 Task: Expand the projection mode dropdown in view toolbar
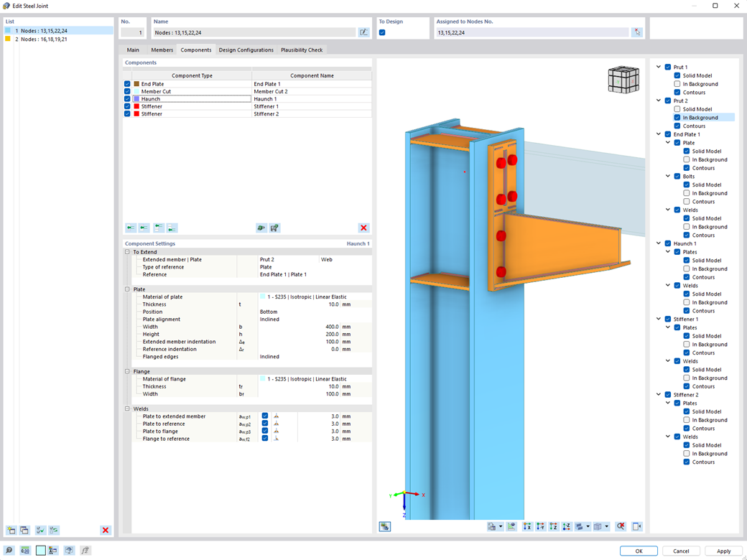pos(608,526)
